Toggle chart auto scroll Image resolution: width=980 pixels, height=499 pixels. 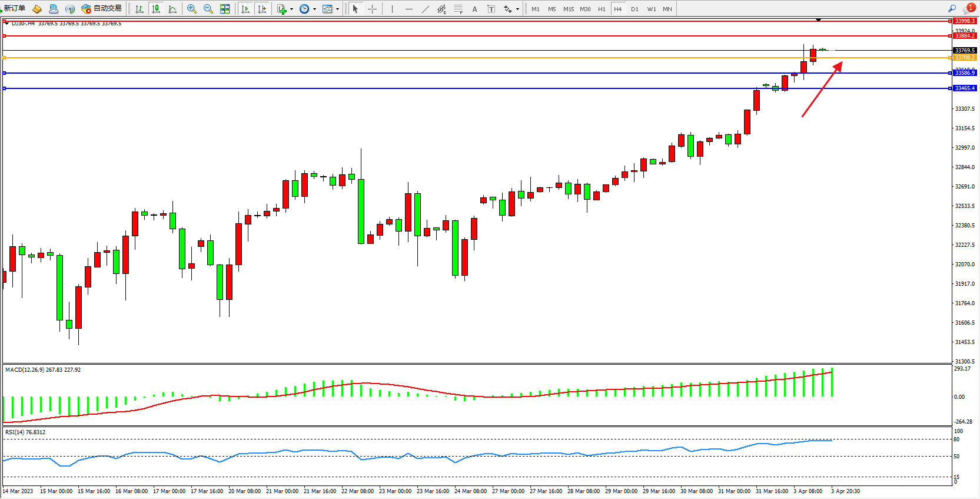[246, 9]
